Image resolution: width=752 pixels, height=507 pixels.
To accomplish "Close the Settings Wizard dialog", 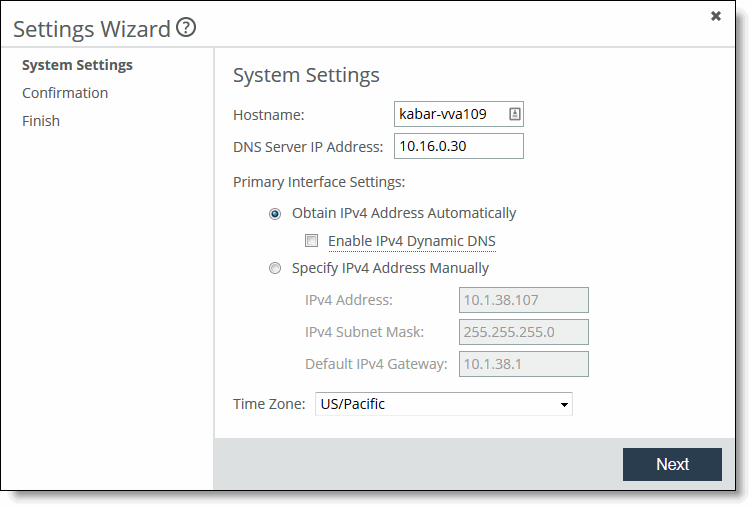I will tap(716, 16).
